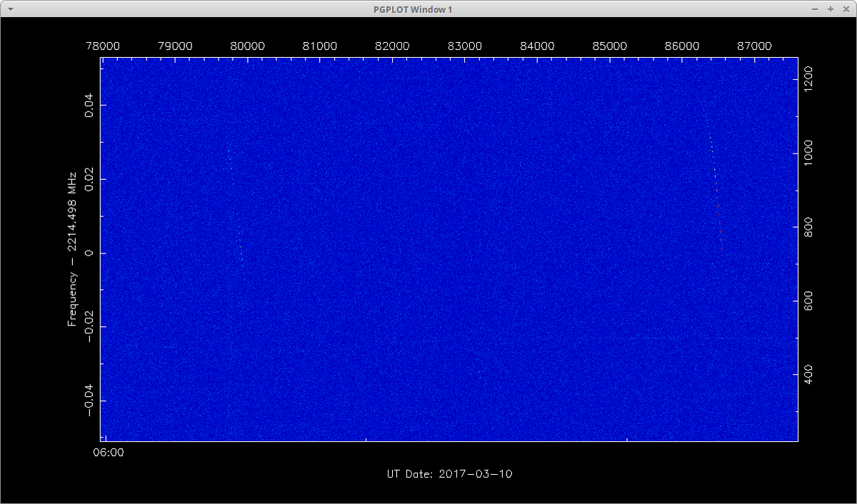Click the 83000 tick label on top axis
The height and width of the screenshot is (504, 857).
(464, 46)
